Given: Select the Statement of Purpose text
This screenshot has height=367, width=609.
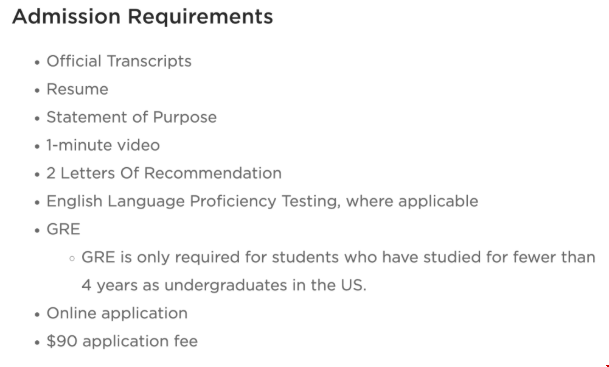Looking at the screenshot, I should pos(131,117).
